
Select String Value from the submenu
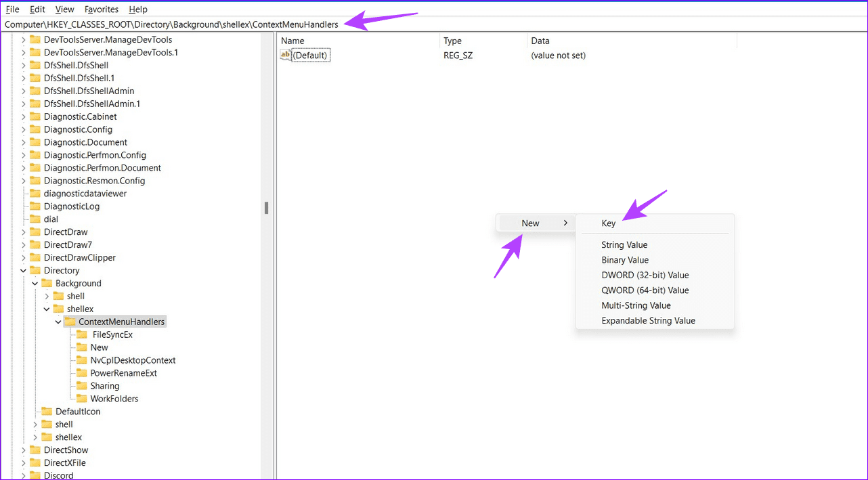pyautogui.click(x=624, y=245)
